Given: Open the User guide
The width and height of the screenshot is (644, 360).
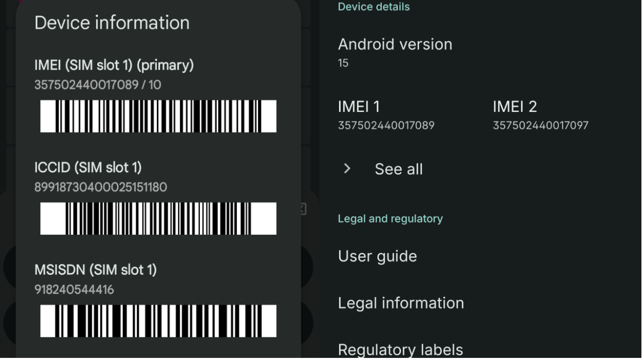Looking at the screenshot, I should coord(377,256).
